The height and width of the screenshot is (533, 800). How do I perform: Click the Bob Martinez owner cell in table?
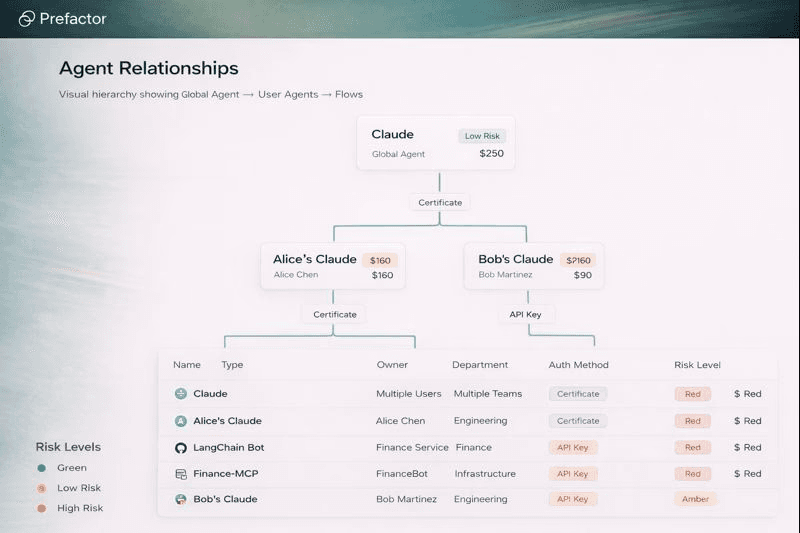(x=406, y=499)
